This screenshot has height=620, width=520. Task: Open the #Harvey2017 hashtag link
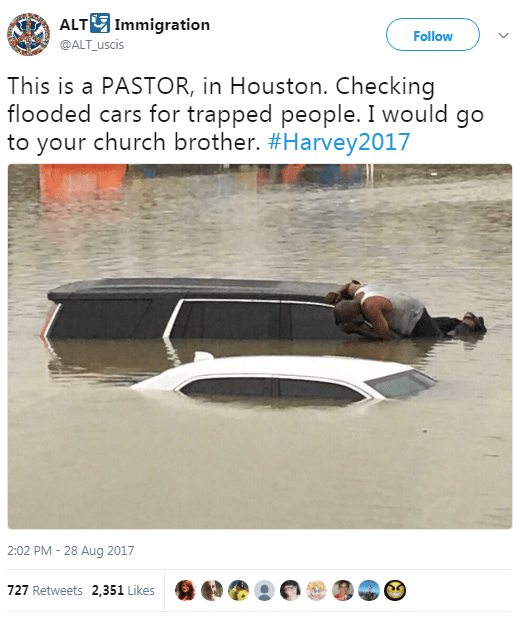(339, 142)
